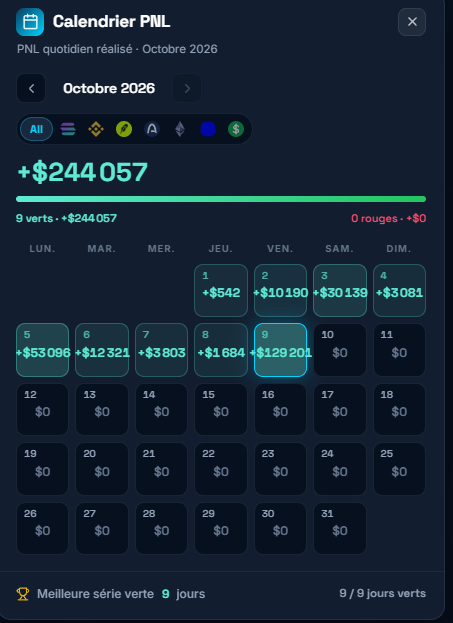Click the 'SAM.' weekday header

[340, 249]
